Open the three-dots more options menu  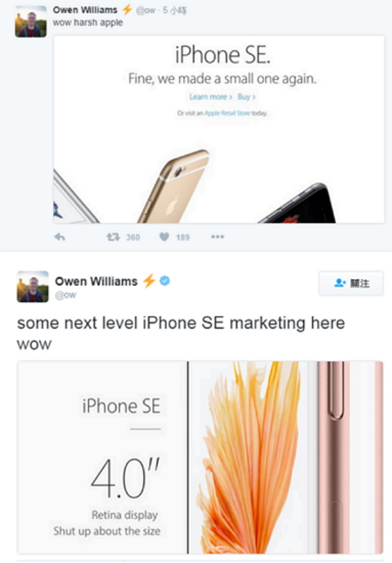218,236
